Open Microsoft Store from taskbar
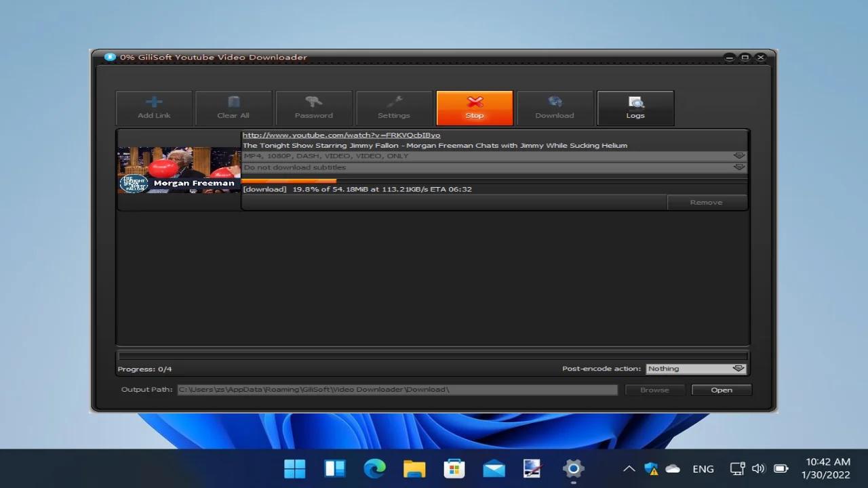The width and height of the screenshot is (868, 488). [454, 468]
